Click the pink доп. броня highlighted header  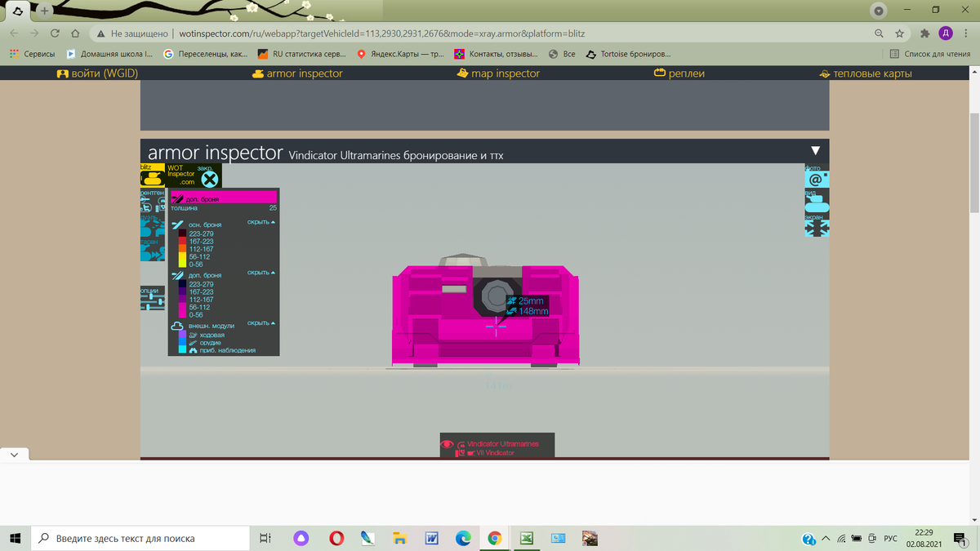[x=224, y=198]
